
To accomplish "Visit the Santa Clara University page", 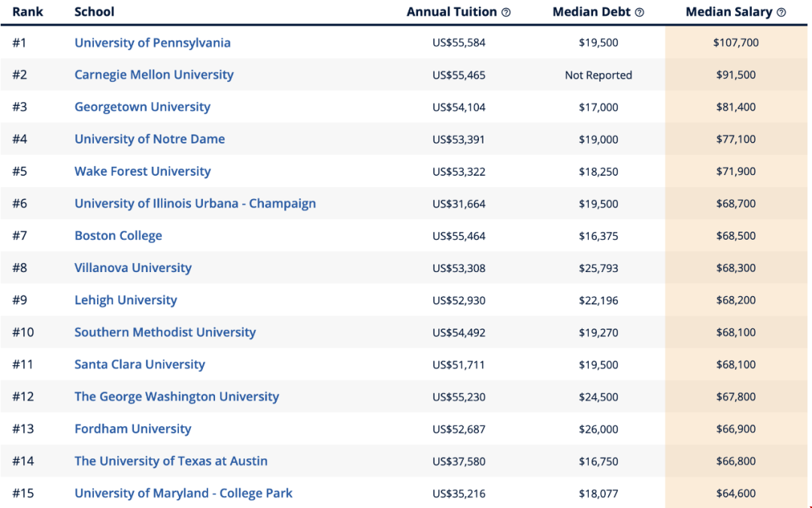I will tap(140, 364).
